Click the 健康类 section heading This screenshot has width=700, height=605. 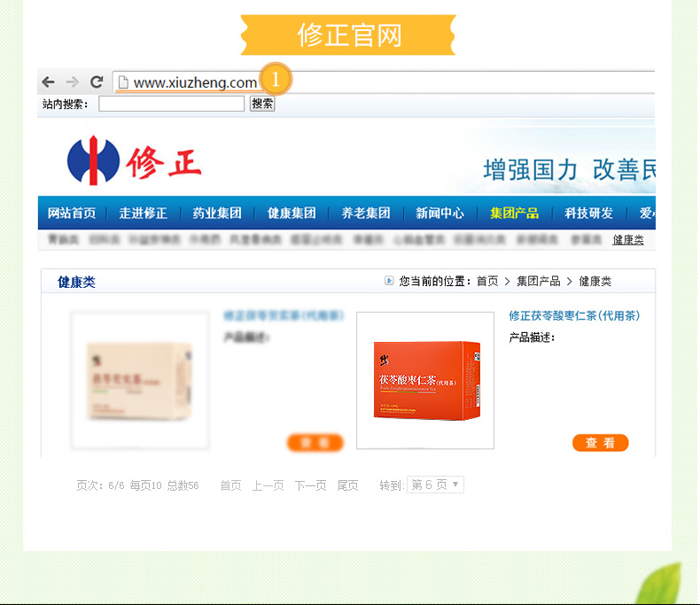(x=76, y=282)
